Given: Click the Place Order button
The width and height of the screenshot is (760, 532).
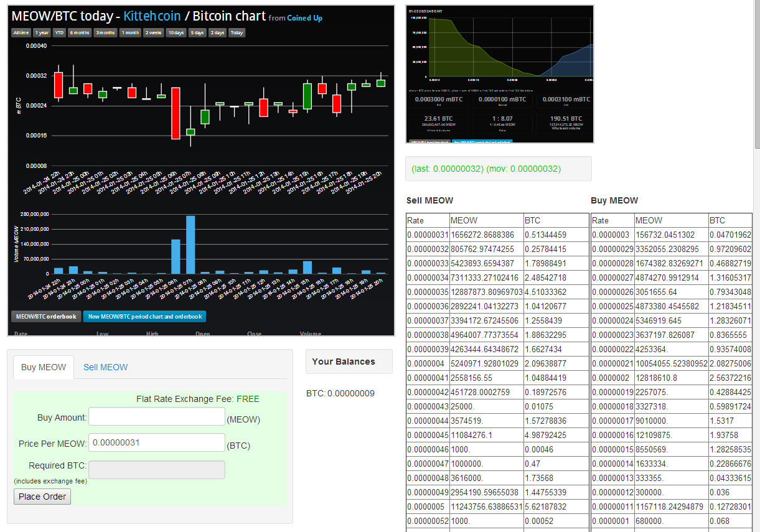Looking at the screenshot, I should pos(42,496).
